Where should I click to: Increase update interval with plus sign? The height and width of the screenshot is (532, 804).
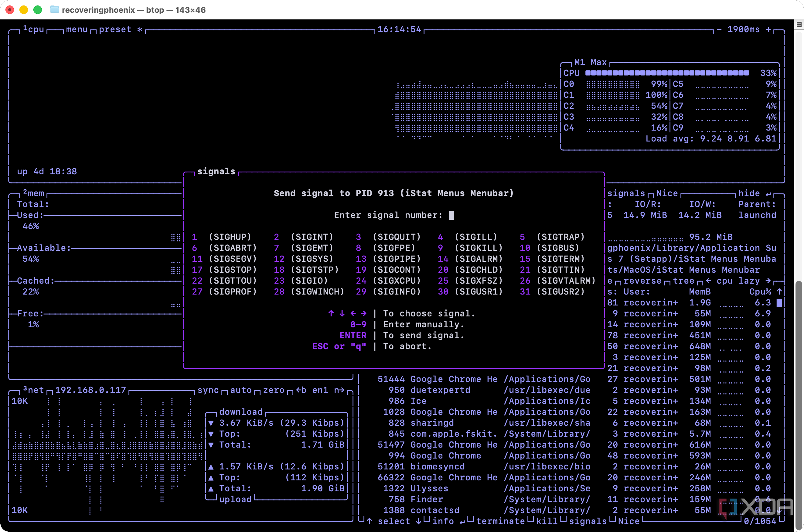click(x=768, y=29)
